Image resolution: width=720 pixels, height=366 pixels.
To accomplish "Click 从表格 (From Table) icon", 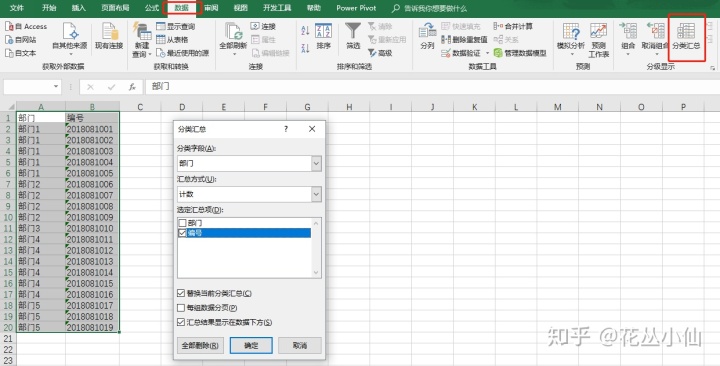I will coord(161,40).
